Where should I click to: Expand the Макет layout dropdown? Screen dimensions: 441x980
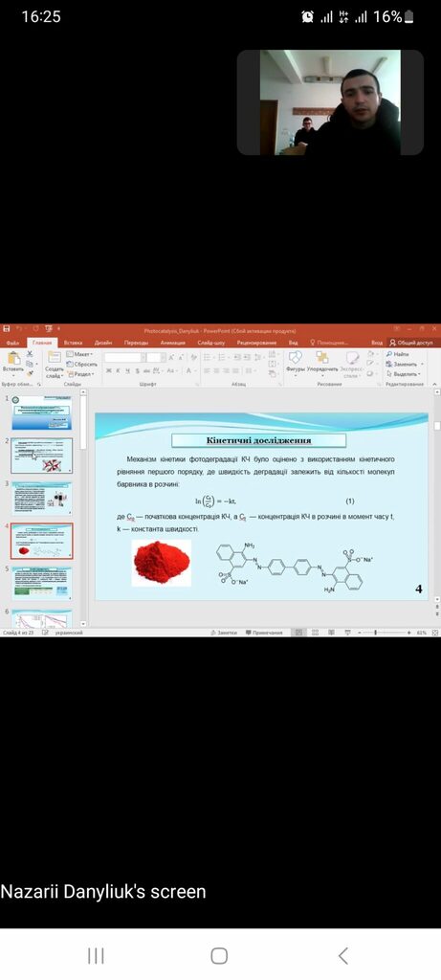(80, 354)
